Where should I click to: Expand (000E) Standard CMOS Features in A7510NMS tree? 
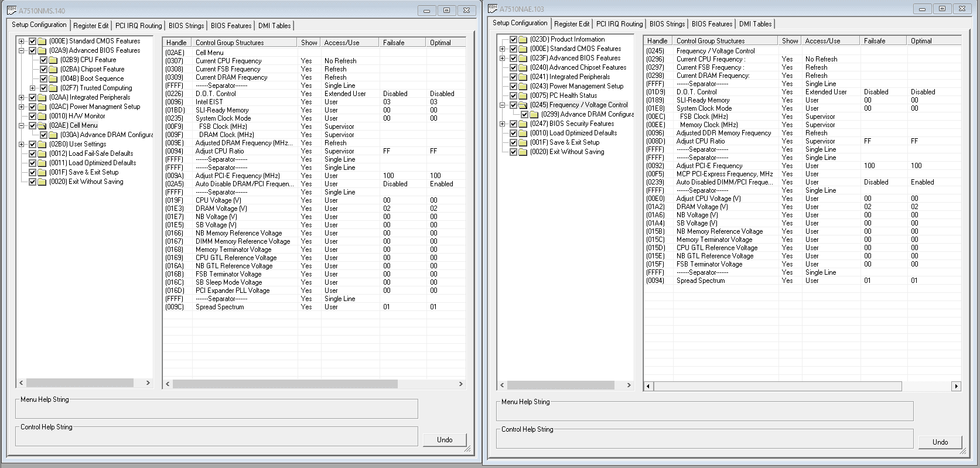pyautogui.click(x=22, y=41)
